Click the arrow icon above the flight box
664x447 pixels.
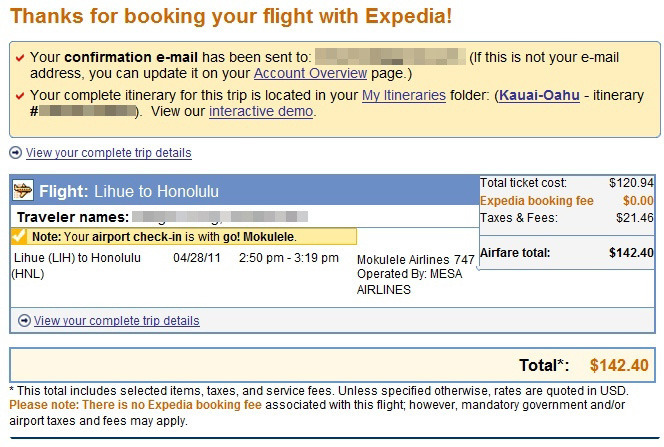point(16,152)
